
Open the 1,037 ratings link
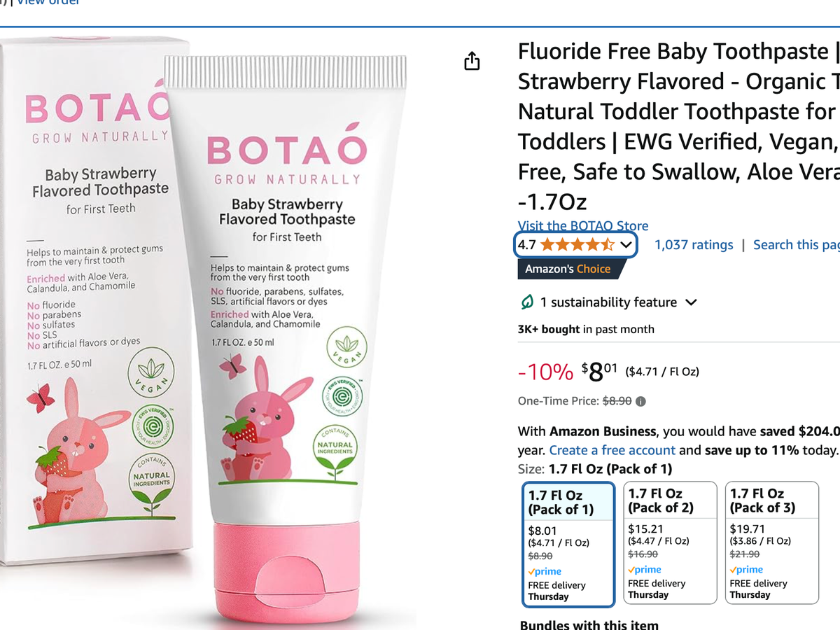[x=694, y=245]
